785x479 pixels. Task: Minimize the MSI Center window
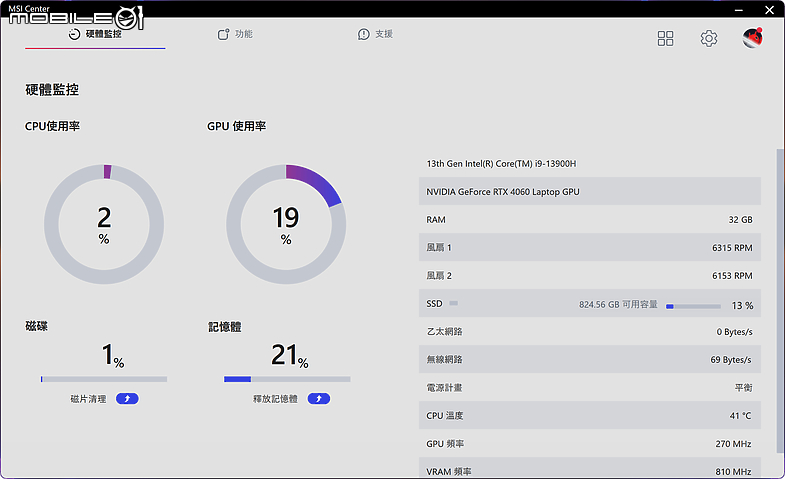pos(739,10)
